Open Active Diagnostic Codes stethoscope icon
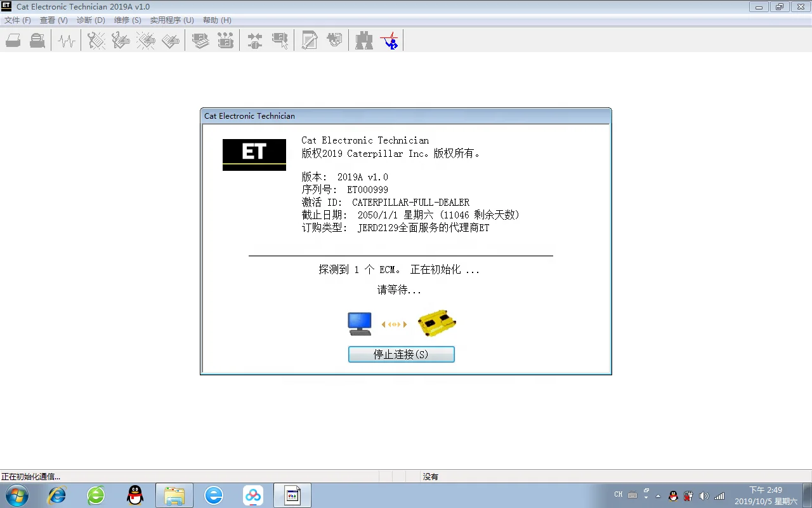This screenshot has width=812, height=508. click(96, 41)
